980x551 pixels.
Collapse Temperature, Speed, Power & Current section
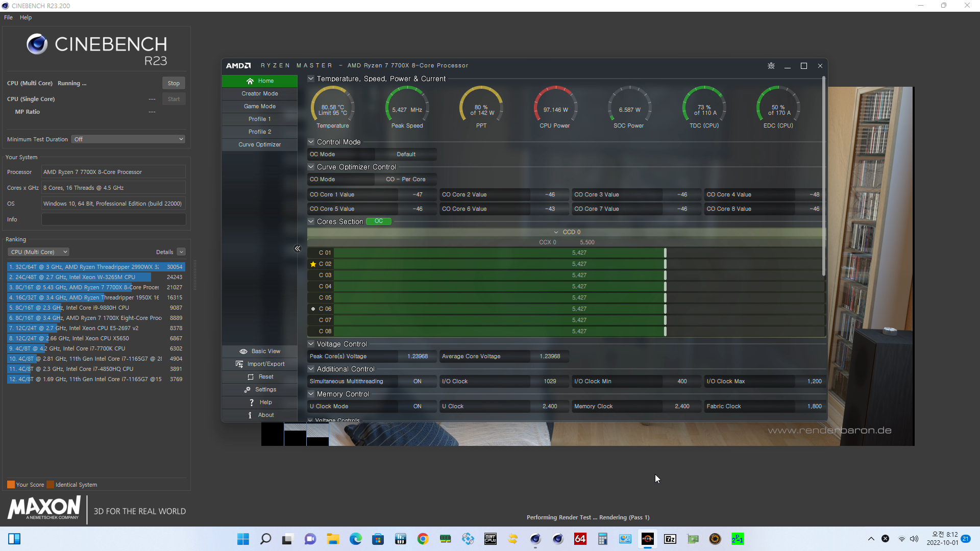tap(311, 79)
